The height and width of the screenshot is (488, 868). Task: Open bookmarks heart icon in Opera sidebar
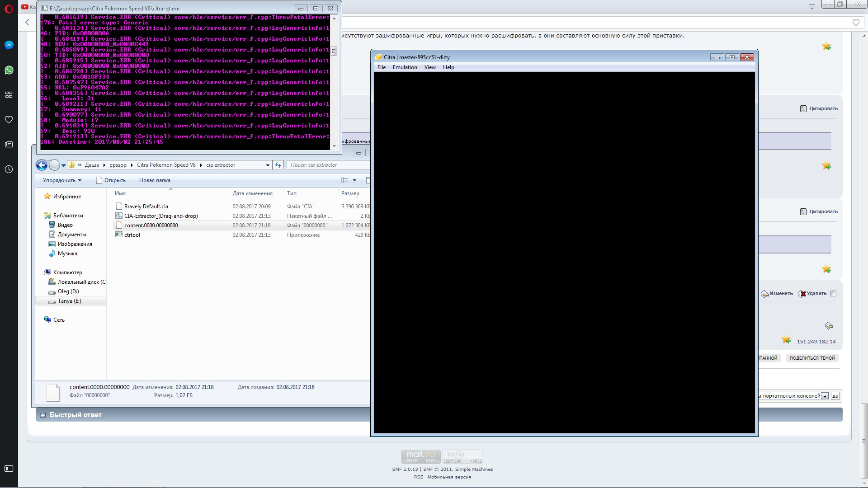click(x=9, y=120)
